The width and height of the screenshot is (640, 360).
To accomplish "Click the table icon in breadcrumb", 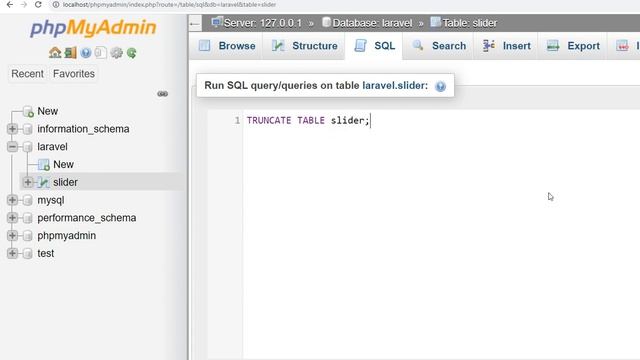I will click(x=436, y=22).
